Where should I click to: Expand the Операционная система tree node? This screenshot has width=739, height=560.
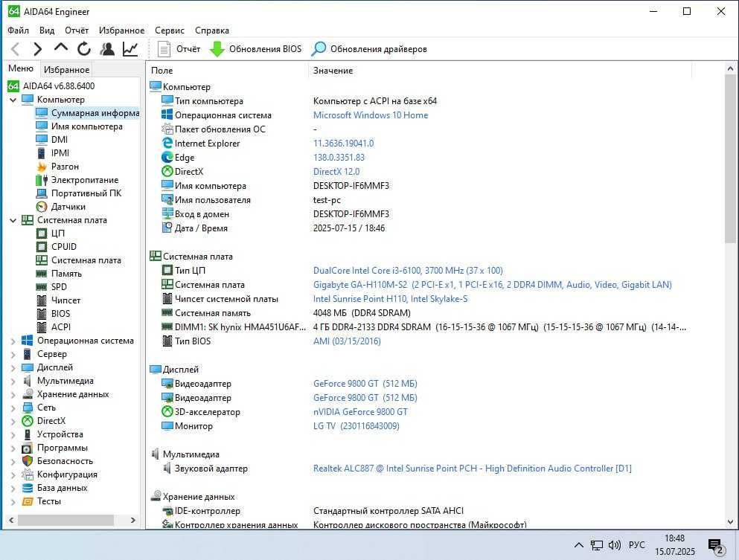13,341
